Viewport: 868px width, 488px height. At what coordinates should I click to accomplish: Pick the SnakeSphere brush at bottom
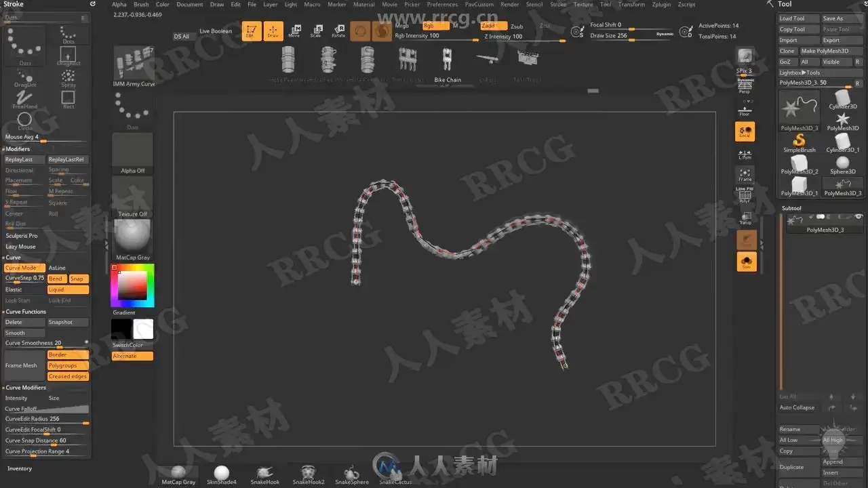pos(352,475)
